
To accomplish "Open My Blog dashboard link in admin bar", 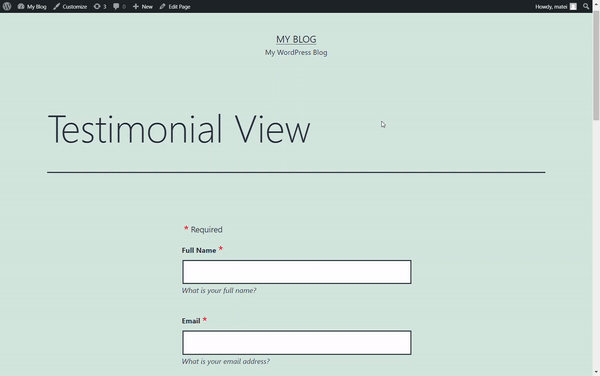I will pos(32,7).
